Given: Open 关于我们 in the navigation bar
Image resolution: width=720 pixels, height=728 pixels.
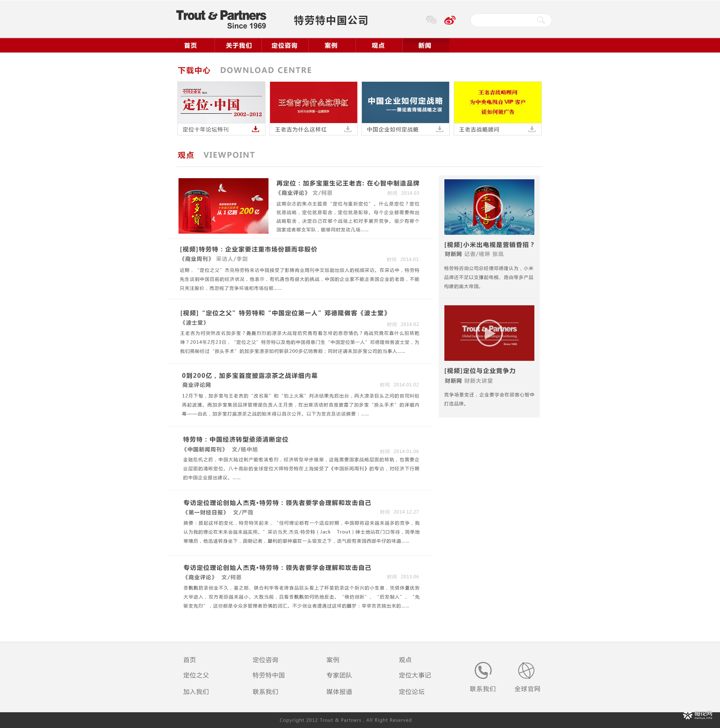Looking at the screenshot, I should tap(238, 45).
